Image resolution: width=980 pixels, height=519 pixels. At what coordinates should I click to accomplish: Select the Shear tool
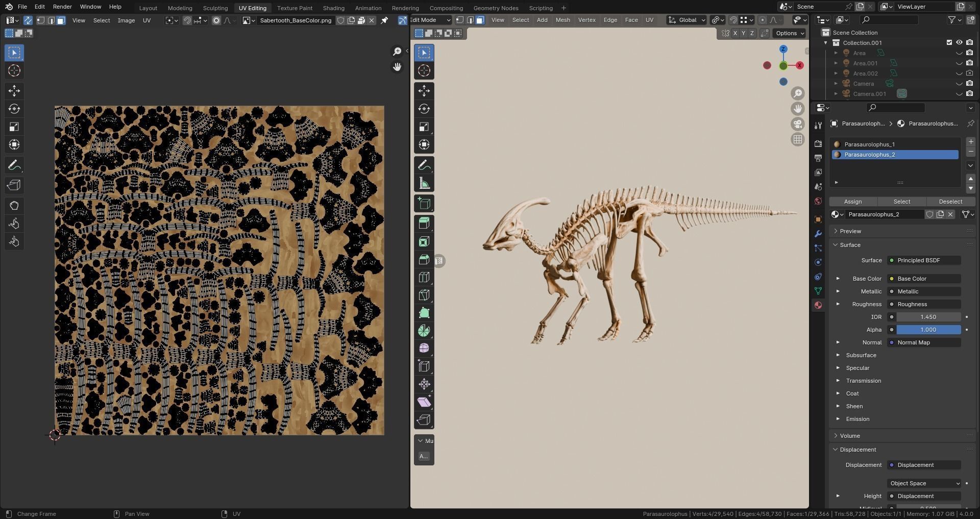point(424,402)
